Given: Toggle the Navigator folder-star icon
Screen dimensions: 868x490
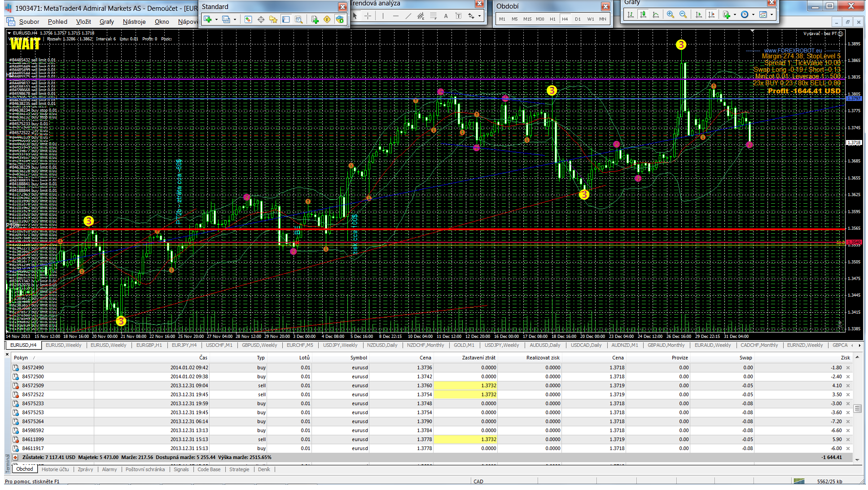Looking at the screenshot, I should coord(273,19).
